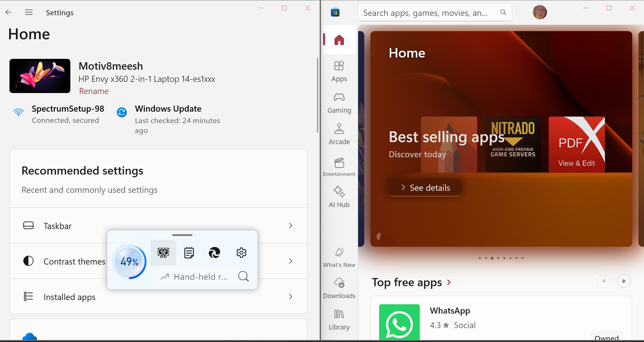Open What's New in Store
Viewport: 644px width, 342px height.
[339, 257]
